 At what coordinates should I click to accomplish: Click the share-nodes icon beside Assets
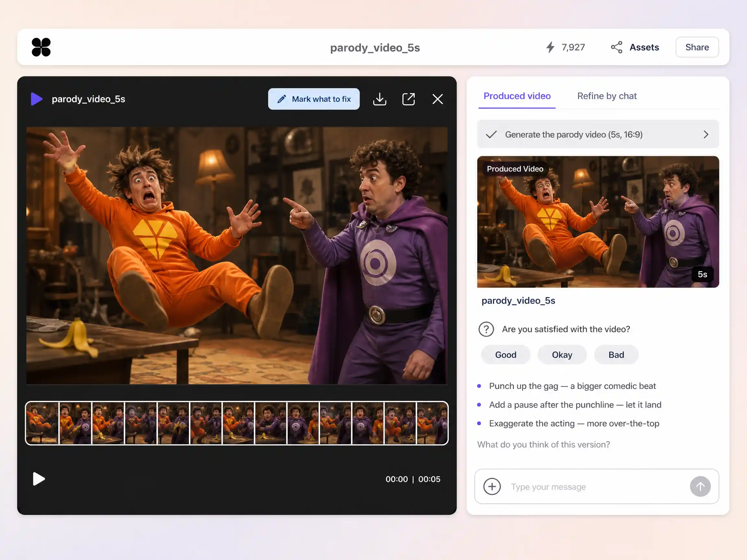616,47
